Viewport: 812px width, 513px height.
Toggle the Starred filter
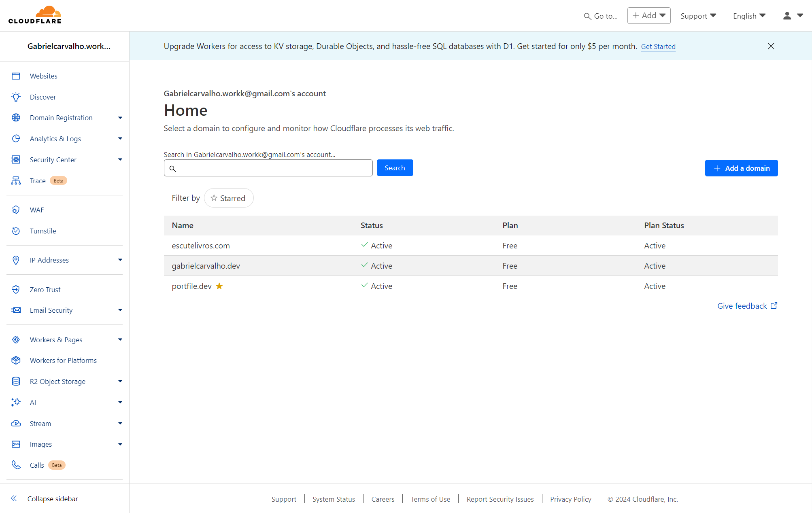click(229, 198)
